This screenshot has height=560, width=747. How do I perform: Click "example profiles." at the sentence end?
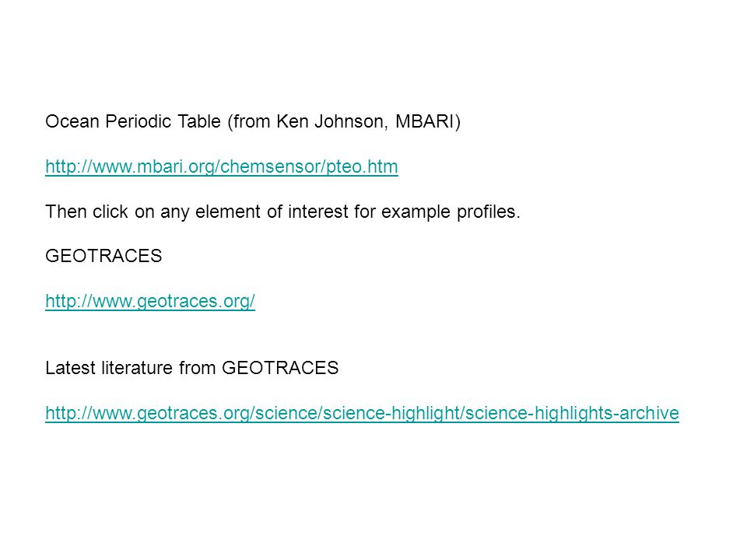[451, 212]
